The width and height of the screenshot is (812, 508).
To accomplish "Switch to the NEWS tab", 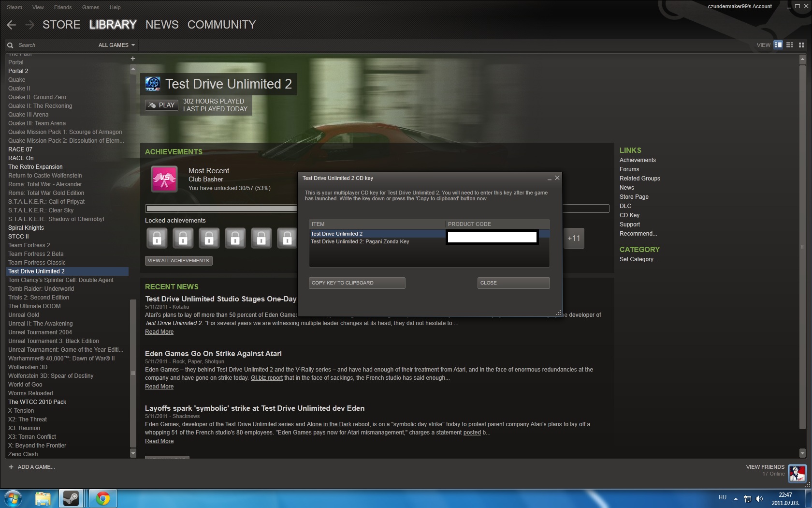I will click(162, 25).
